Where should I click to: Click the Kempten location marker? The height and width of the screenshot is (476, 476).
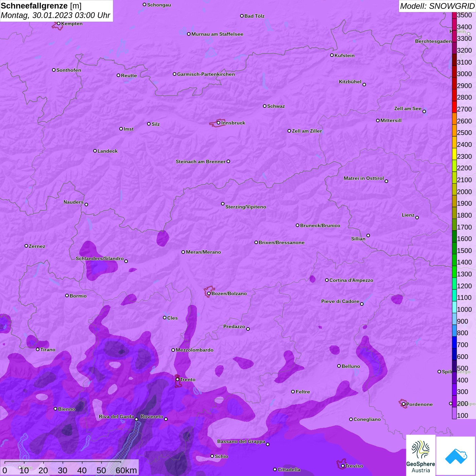click(x=58, y=23)
